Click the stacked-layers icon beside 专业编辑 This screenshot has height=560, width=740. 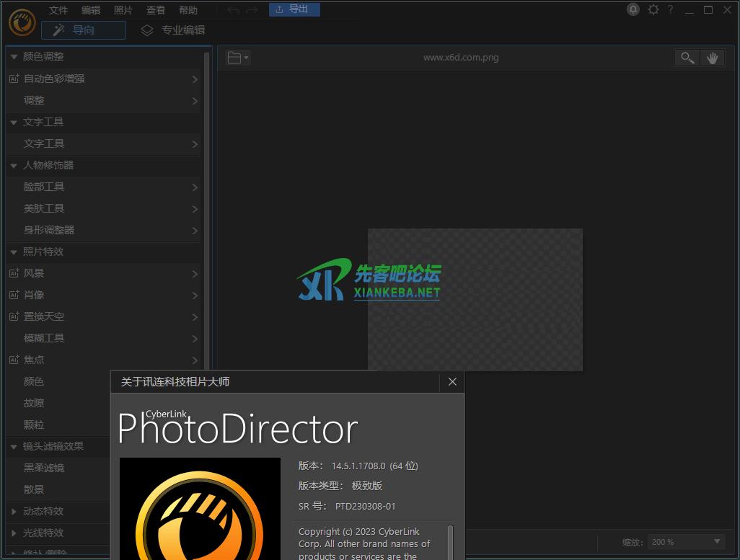coord(146,30)
